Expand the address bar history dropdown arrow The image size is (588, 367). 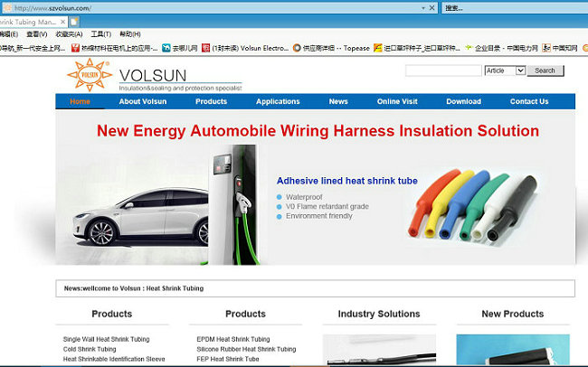coord(423,7)
